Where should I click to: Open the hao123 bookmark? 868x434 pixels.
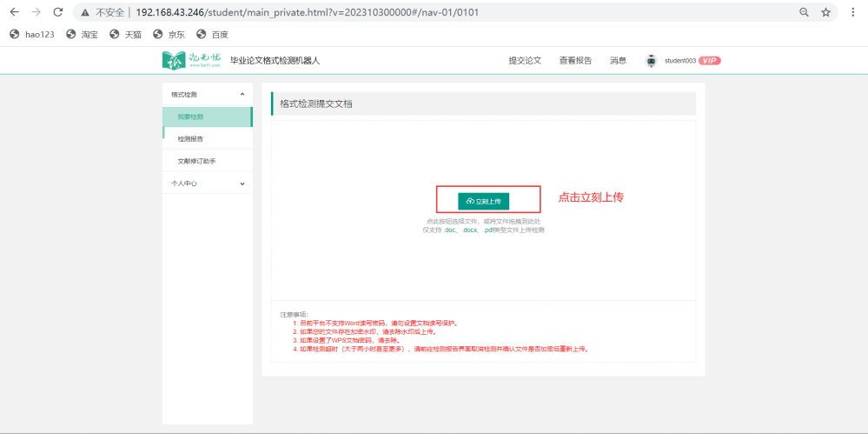32,35
